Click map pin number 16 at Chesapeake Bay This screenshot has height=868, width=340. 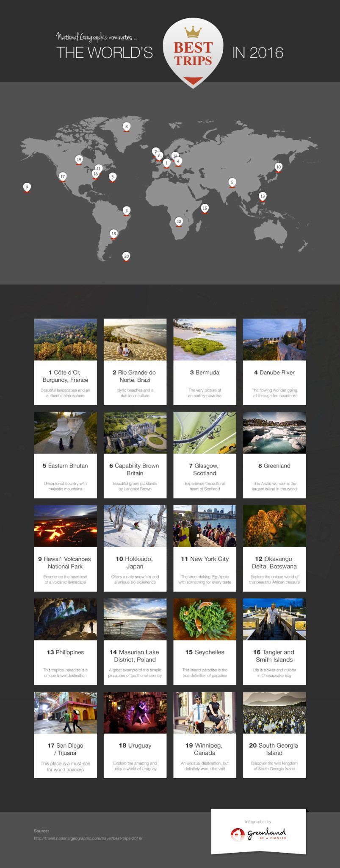coord(96,174)
